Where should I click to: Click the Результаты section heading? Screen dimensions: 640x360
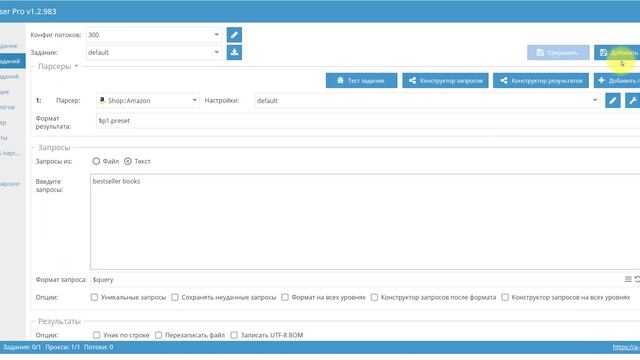[59, 321]
